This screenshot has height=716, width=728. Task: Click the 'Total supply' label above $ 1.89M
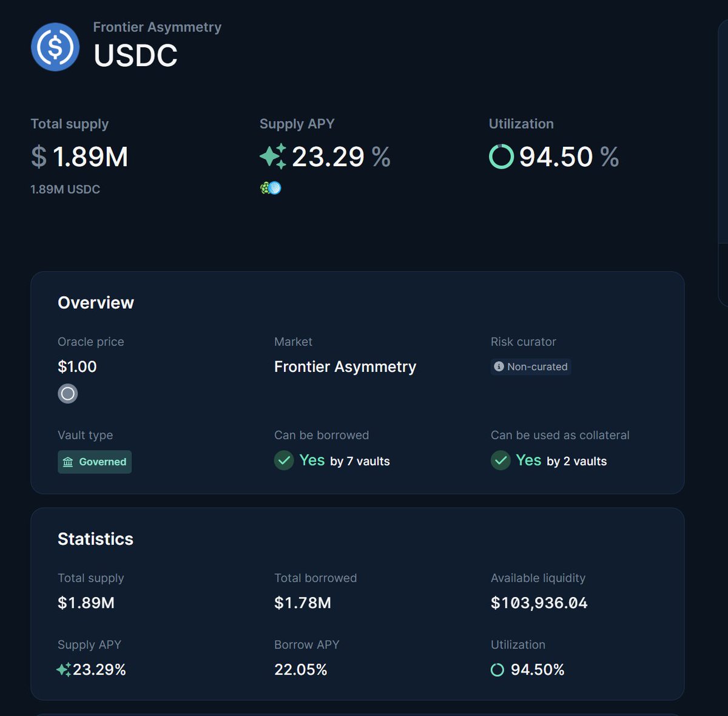pos(70,124)
